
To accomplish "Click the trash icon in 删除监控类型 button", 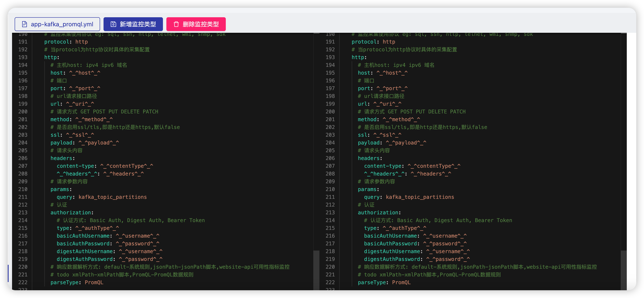I will [x=176, y=24].
